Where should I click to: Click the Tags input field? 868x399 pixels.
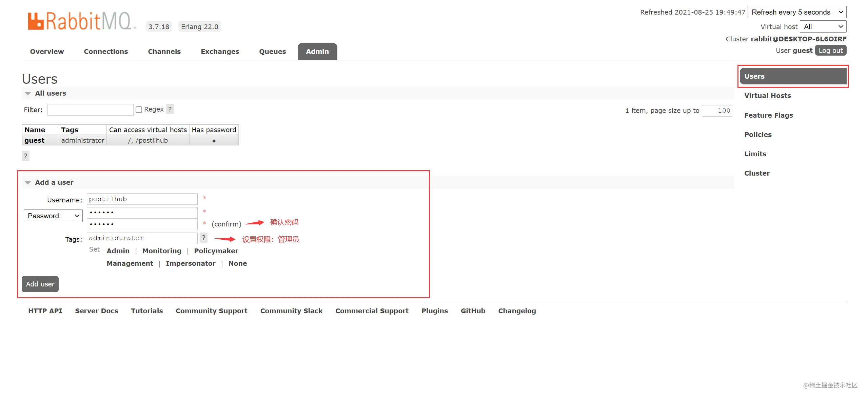pyautogui.click(x=142, y=238)
